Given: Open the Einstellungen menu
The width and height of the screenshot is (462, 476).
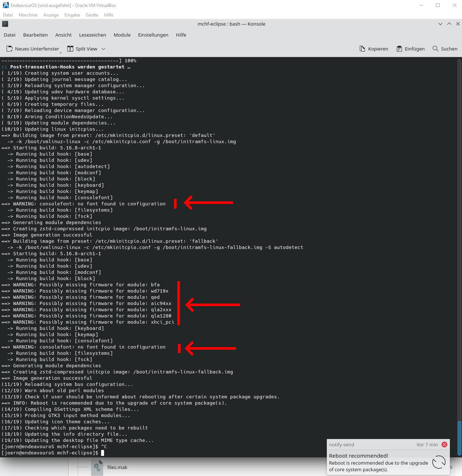Looking at the screenshot, I should pos(153,35).
